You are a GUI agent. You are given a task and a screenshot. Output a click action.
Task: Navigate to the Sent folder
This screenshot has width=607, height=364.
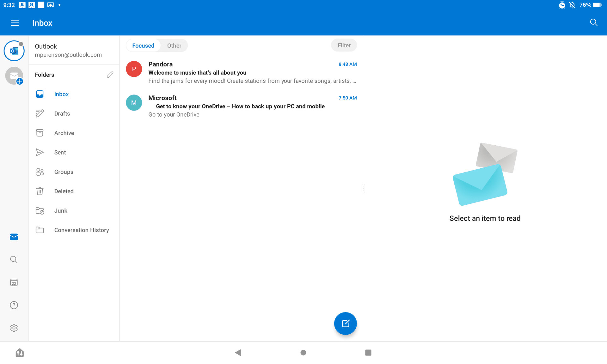pos(60,152)
